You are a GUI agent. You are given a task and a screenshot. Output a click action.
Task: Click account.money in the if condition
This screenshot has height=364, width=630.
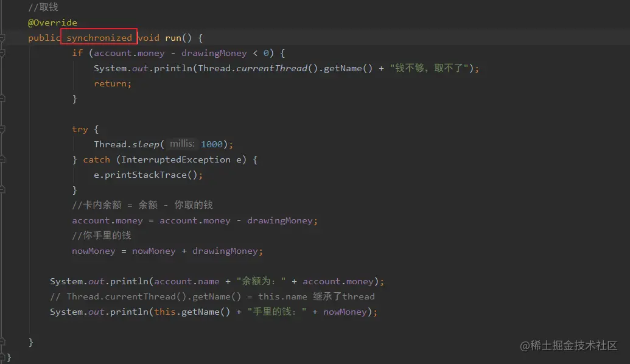point(130,53)
